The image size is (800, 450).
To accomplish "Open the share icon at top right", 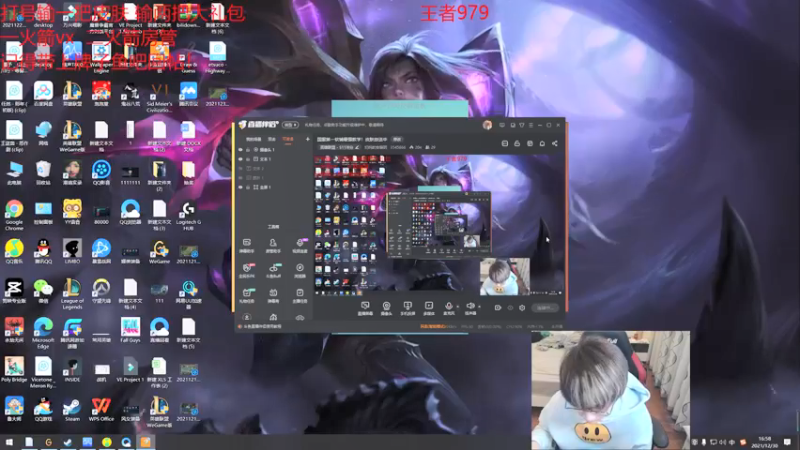I will point(555,144).
